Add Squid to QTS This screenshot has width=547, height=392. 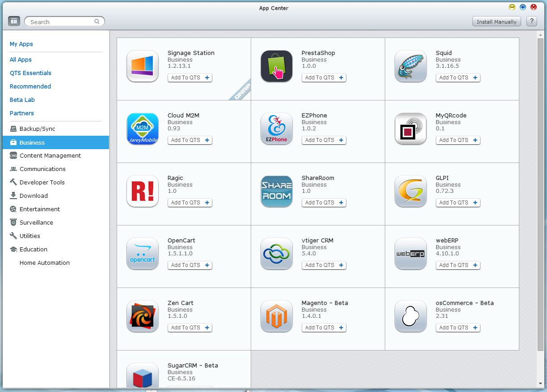coord(458,78)
